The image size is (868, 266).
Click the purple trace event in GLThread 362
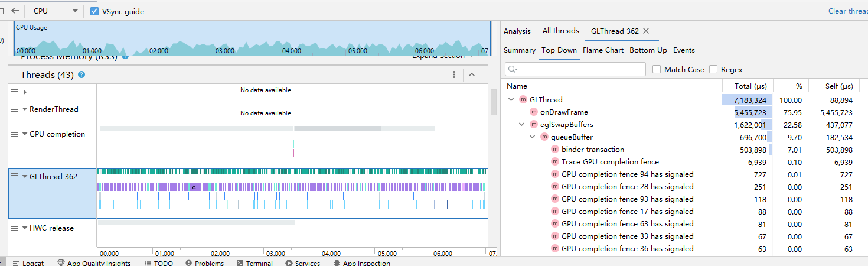point(196,187)
